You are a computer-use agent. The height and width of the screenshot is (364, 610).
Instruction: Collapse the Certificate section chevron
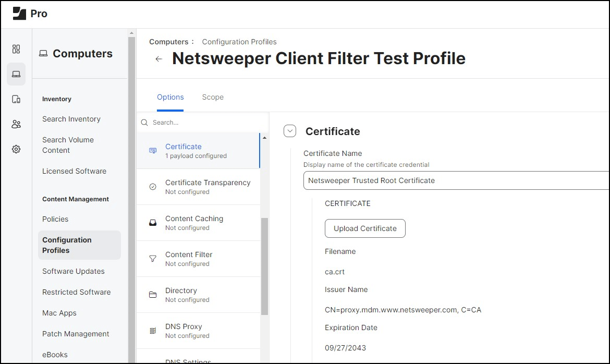coord(290,131)
